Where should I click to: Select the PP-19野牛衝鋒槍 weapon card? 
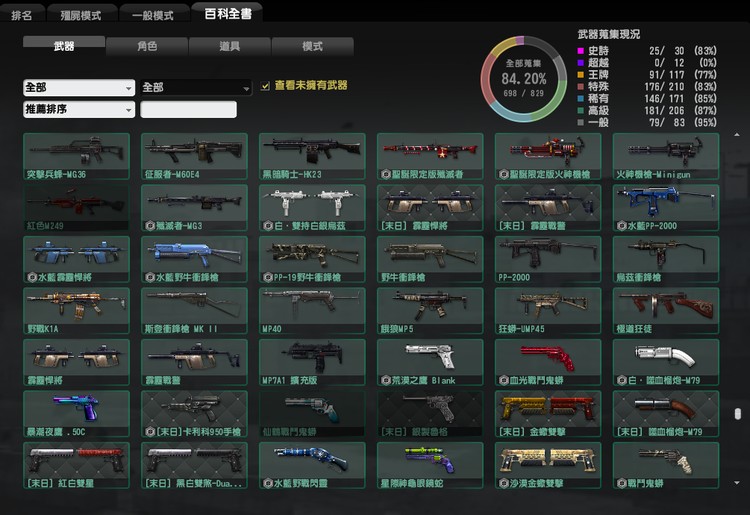click(x=312, y=260)
